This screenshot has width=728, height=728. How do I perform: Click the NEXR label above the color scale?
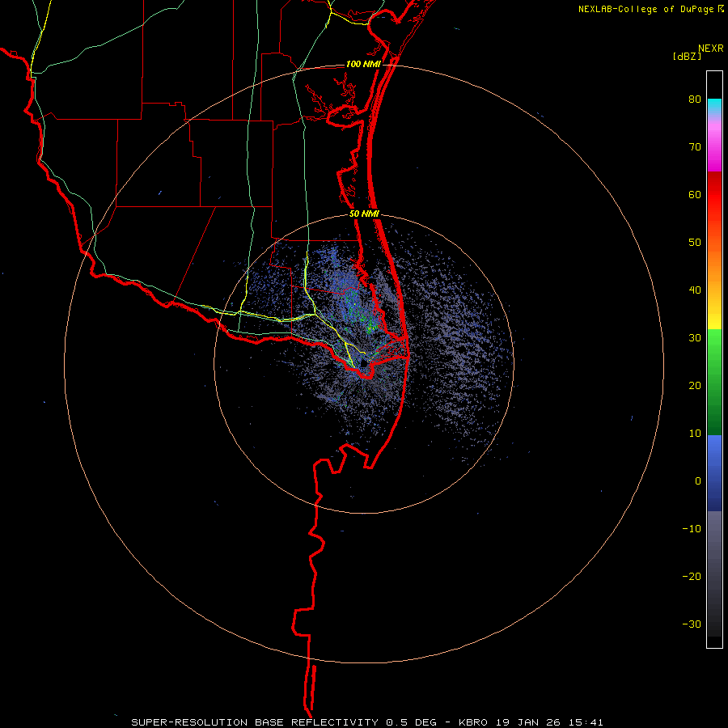point(710,49)
